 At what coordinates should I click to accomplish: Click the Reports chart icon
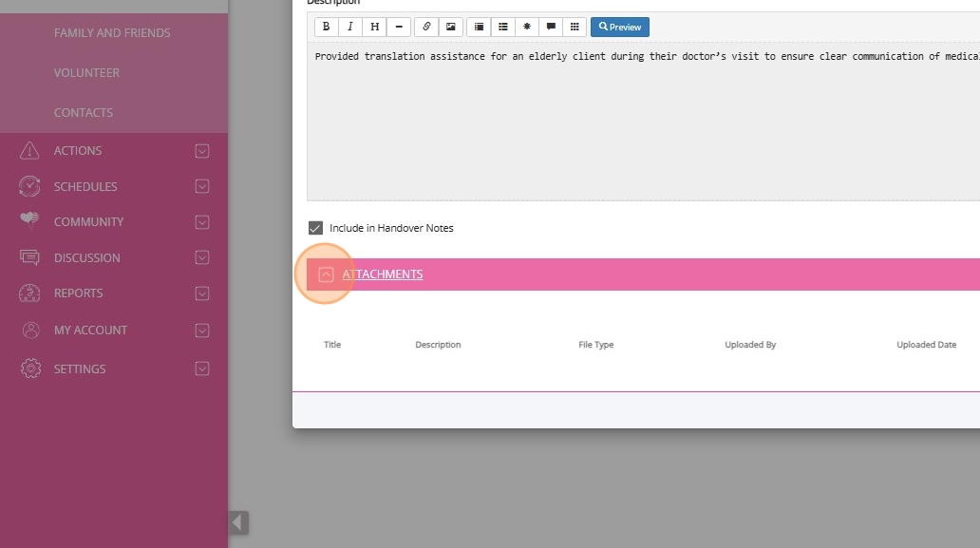point(29,293)
